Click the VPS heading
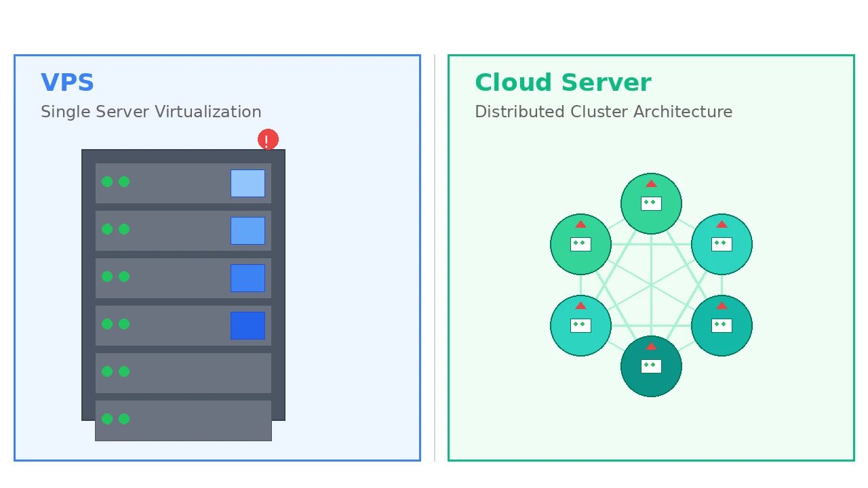Viewport: 868px width, 488px height. tap(67, 83)
